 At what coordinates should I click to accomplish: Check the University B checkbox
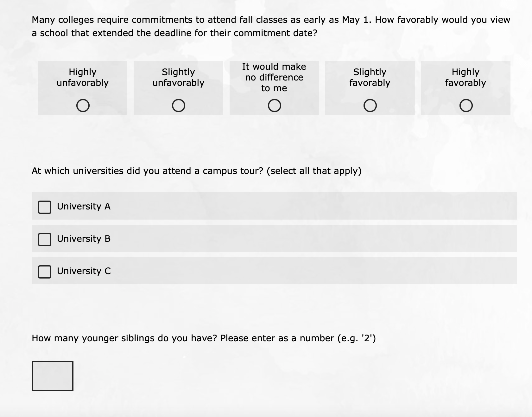[x=45, y=239]
